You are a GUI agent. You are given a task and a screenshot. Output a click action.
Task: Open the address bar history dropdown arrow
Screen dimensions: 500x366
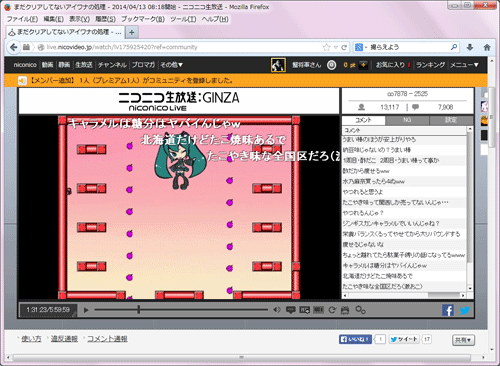point(336,47)
